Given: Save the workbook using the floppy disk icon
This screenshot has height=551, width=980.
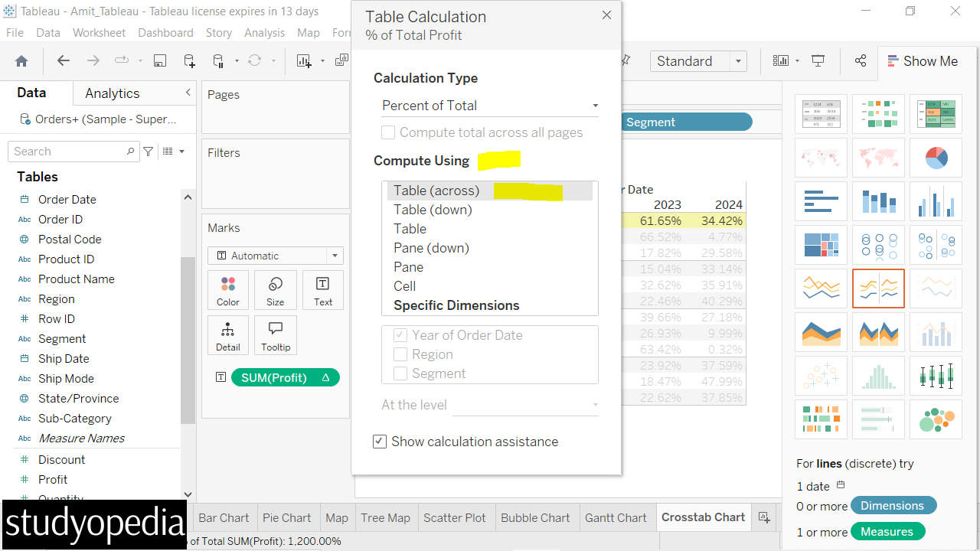Looking at the screenshot, I should click(160, 61).
